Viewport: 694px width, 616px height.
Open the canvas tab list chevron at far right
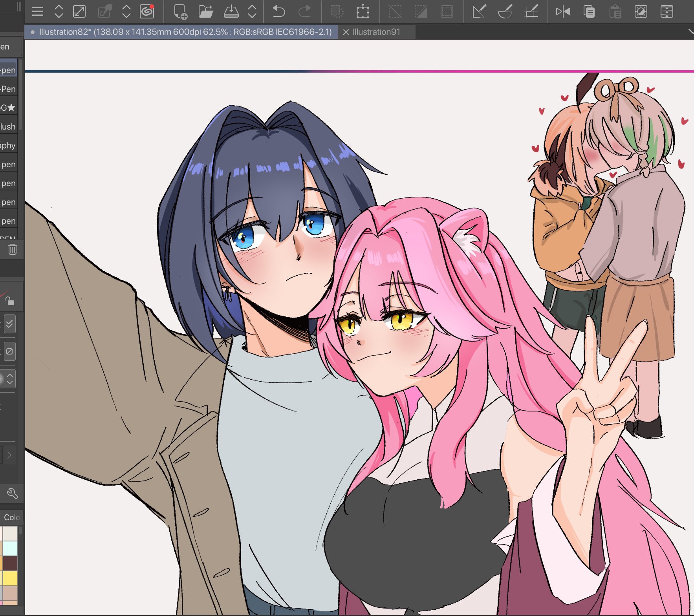pyautogui.click(x=691, y=31)
